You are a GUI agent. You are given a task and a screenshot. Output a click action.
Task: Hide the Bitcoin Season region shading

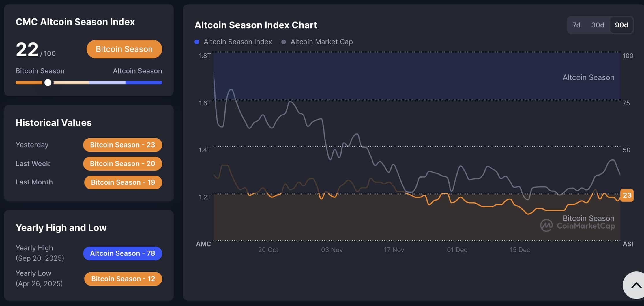[x=589, y=218]
